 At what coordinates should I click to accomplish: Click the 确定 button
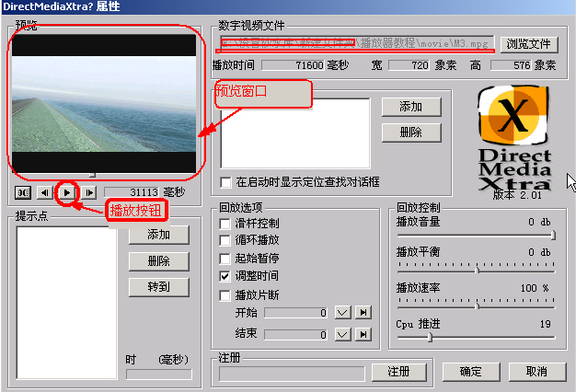(471, 372)
